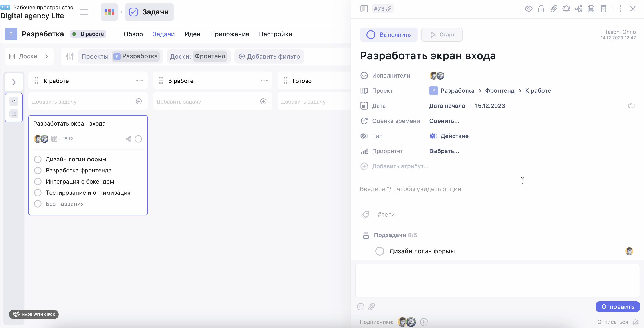Open the Проекты: Разработка filter
The height and width of the screenshot is (328, 644).
(x=120, y=56)
